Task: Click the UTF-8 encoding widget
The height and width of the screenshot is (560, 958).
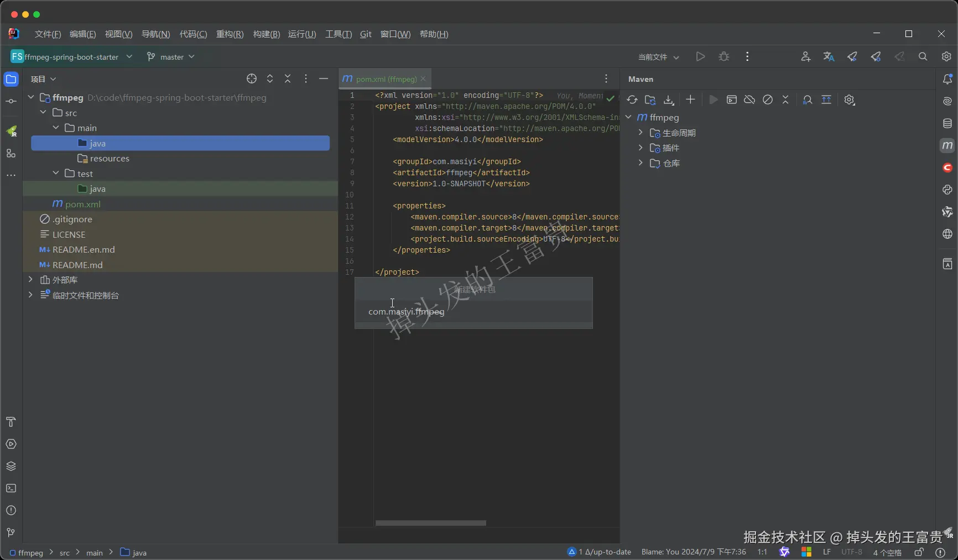Action: [852, 552]
